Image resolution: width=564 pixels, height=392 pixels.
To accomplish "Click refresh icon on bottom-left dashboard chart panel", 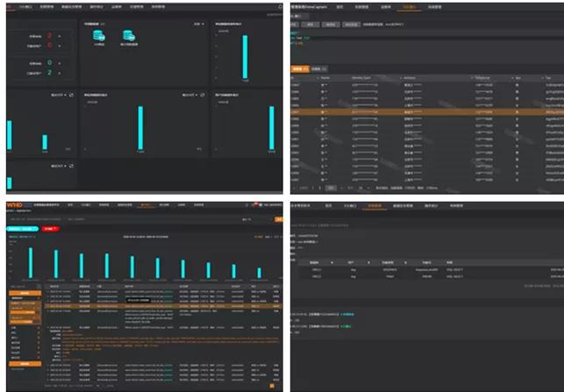I will [70, 166].
